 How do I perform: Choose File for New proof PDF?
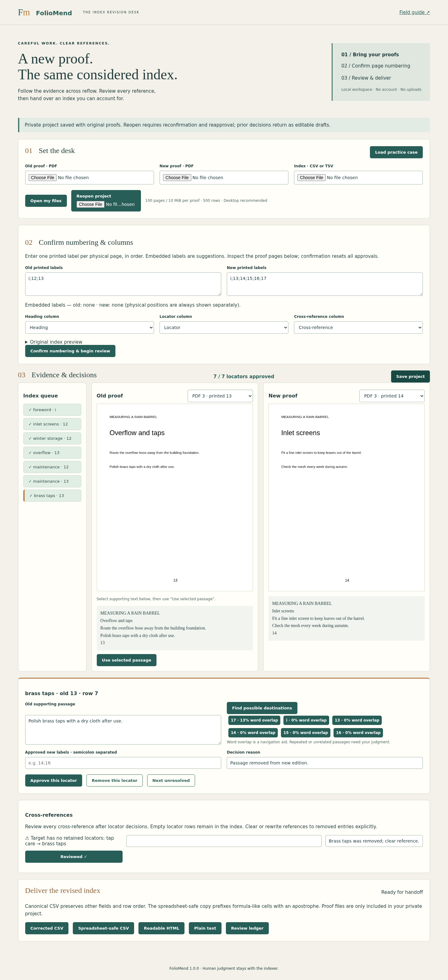[x=177, y=178]
